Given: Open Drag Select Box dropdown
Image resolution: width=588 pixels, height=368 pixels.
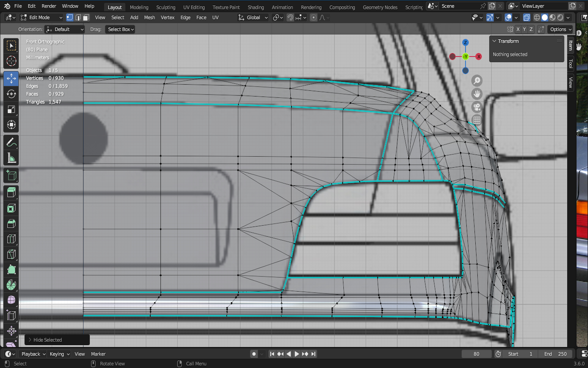Looking at the screenshot, I should [120, 29].
